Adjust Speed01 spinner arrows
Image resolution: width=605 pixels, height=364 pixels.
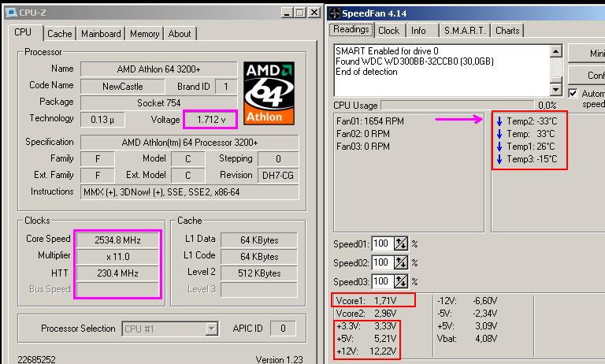tap(400, 243)
